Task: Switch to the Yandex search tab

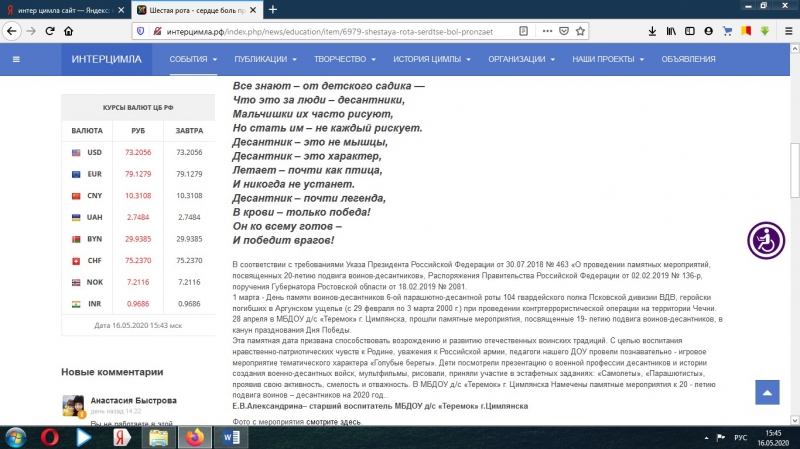Action: pyautogui.click(x=65, y=10)
